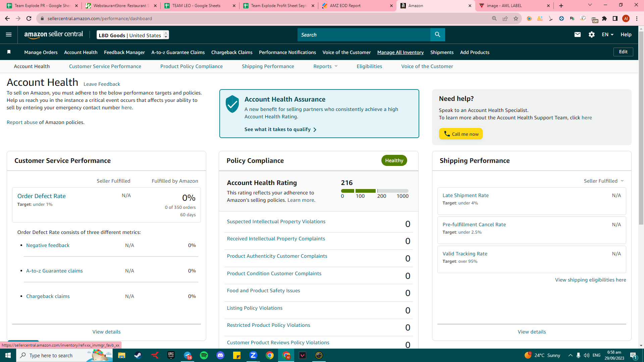Open the Seller Central hamburger menu

[9, 35]
